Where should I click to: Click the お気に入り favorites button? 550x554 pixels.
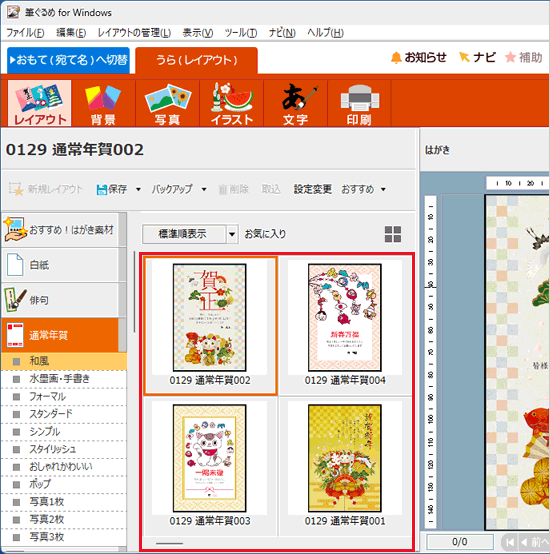tap(265, 234)
